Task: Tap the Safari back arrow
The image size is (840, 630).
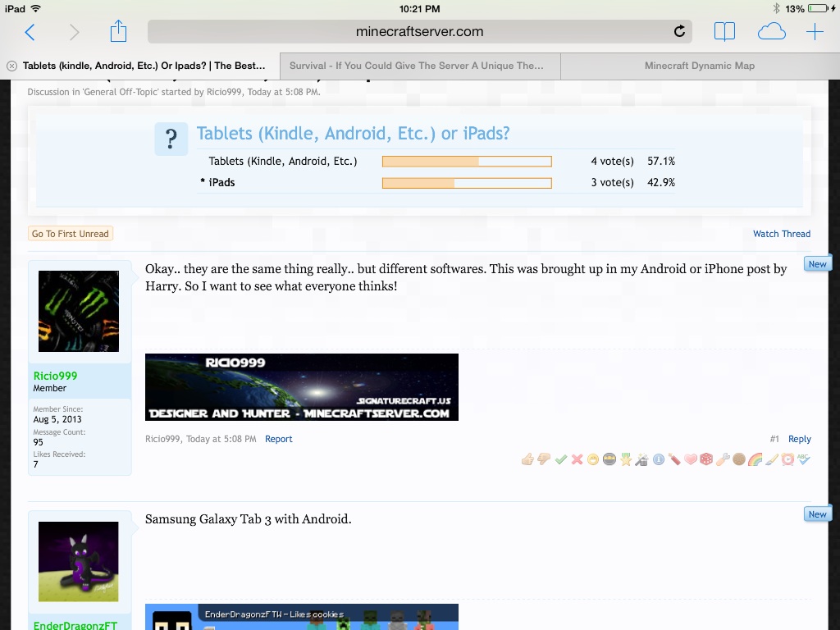Action: (x=30, y=32)
